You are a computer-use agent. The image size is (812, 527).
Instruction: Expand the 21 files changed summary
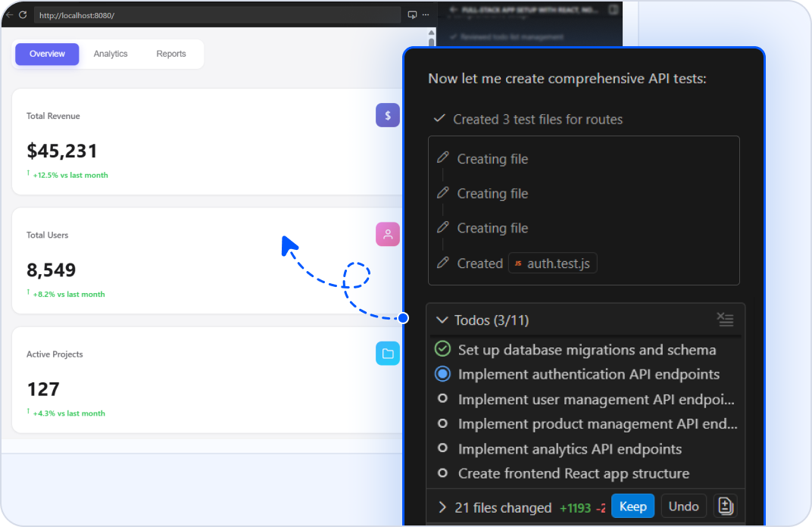pyautogui.click(x=443, y=507)
